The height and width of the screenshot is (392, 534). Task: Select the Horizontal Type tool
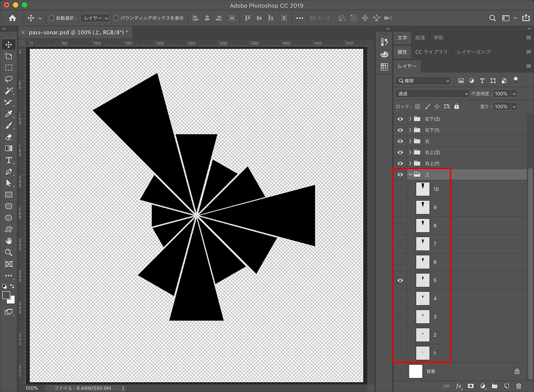[8, 160]
